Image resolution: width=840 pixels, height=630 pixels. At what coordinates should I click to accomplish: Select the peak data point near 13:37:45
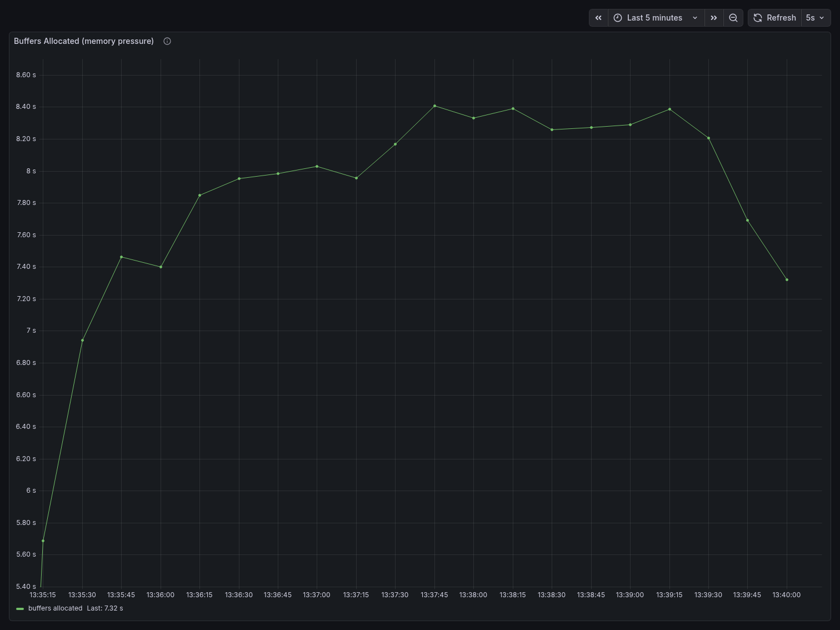coord(434,106)
